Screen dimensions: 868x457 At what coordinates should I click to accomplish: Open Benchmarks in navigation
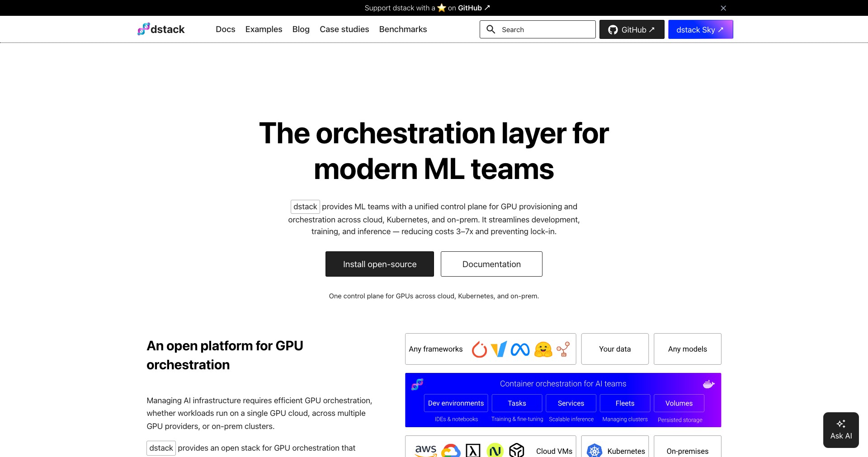pos(403,29)
